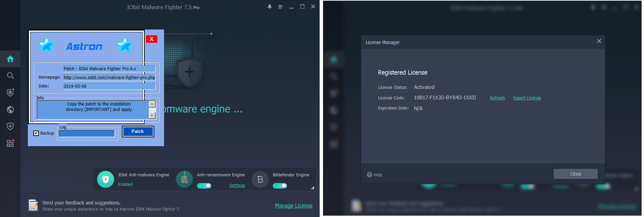The image size is (644, 217).
Task: Click the Info box scroll up arrow
Action: coord(152,104)
